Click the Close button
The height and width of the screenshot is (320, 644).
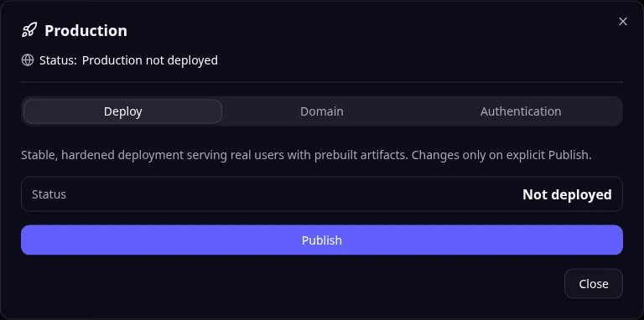(594, 283)
